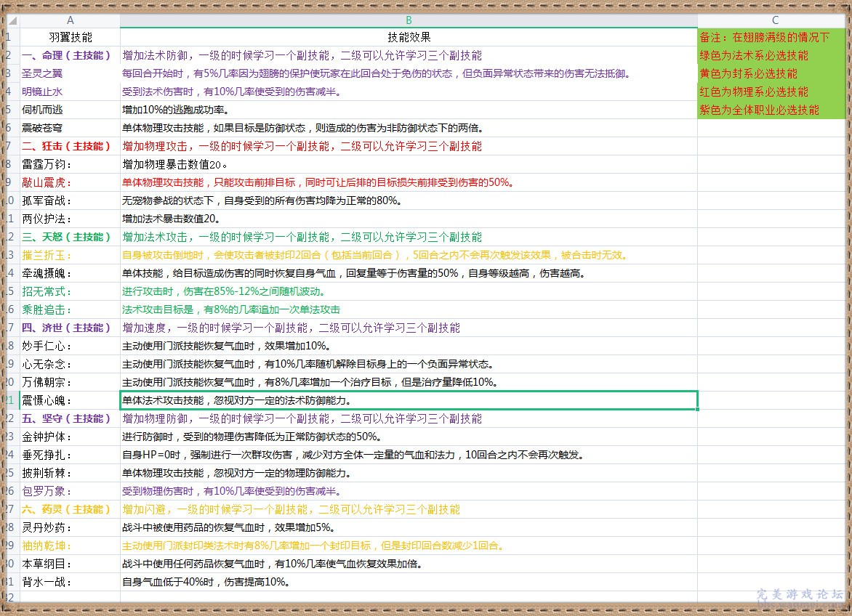Click description '主动使用门派技能恢复气血时，效果增加10%。'
The height and width of the screenshot is (616, 852).
click(x=409, y=346)
